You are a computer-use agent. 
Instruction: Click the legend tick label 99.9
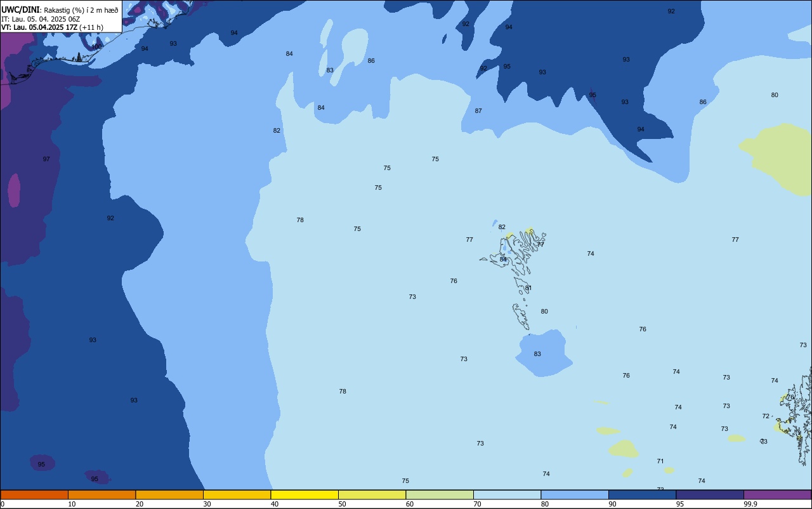pyautogui.click(x=750, y=504)
